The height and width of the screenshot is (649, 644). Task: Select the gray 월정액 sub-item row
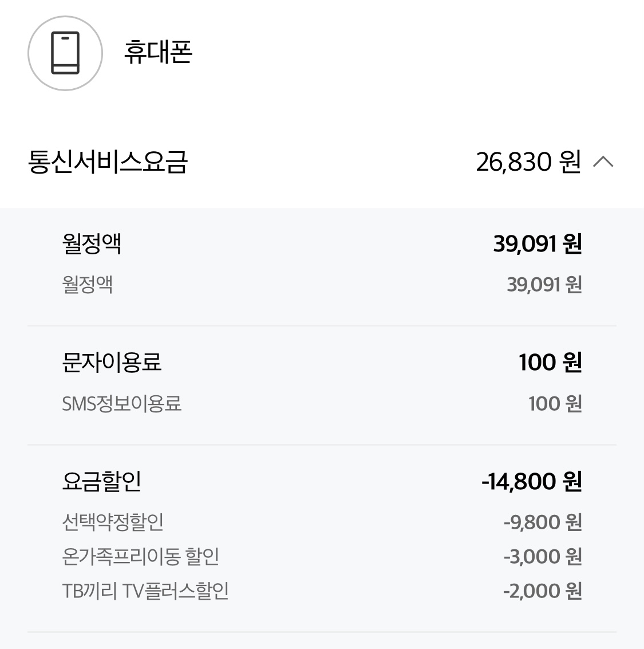[88, 284]
